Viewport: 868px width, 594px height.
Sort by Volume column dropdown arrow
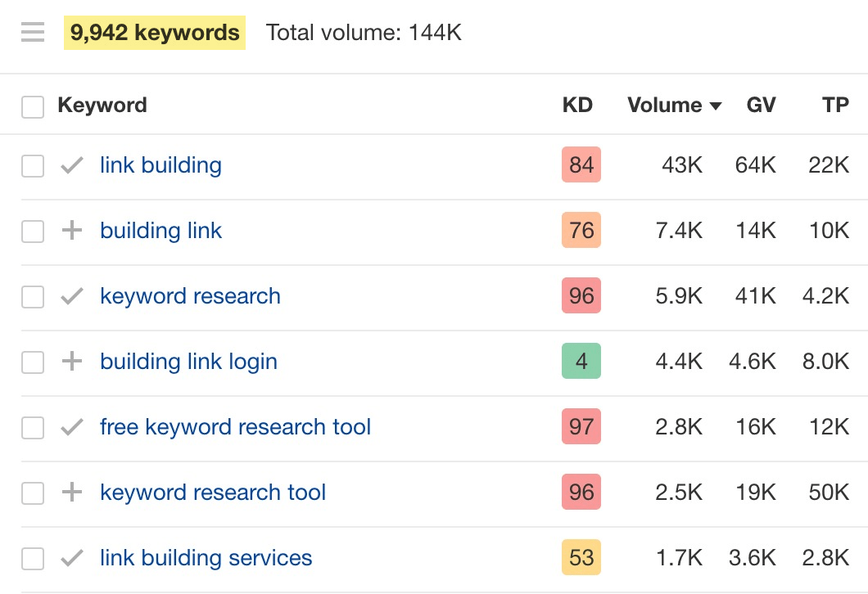(716, 106)
